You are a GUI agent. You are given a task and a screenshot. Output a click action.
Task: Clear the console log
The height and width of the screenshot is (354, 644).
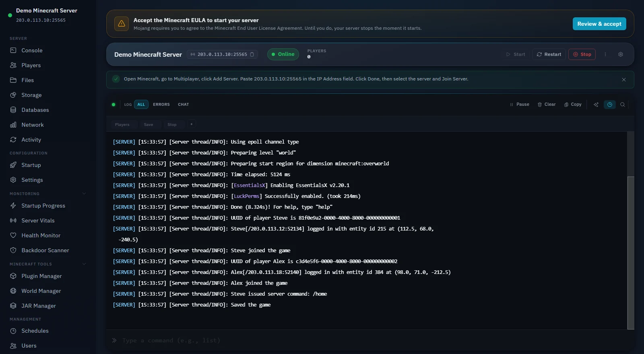547,105
